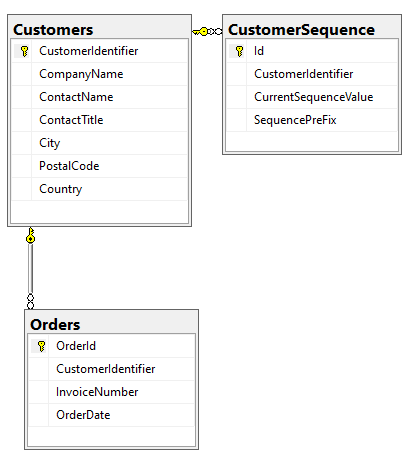Select the yellow key endpoint below Customers table

(x=30, y=235)
